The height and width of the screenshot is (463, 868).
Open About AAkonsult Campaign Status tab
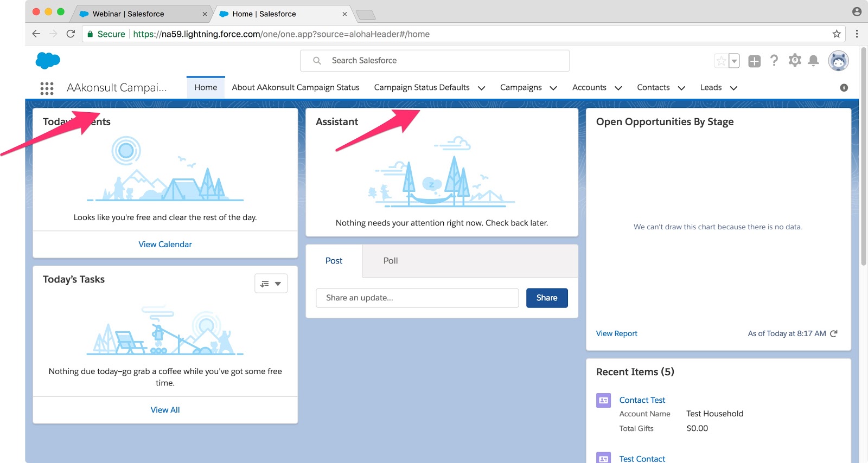coord(295,87)
